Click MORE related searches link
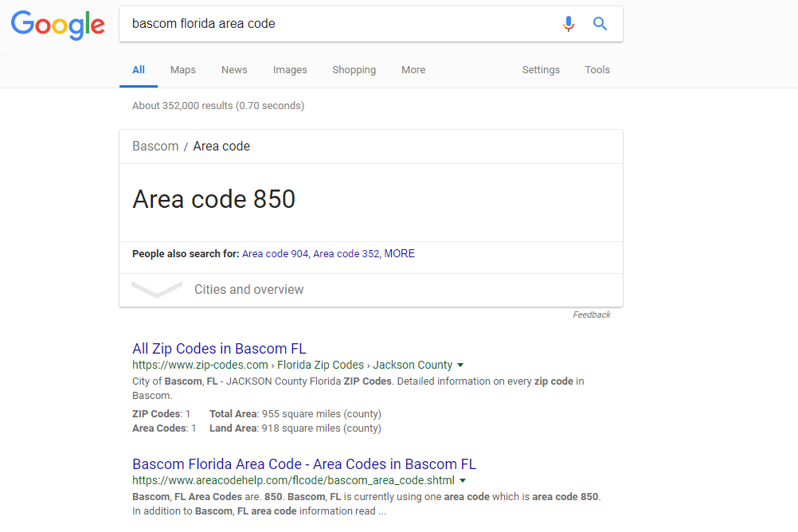Viewport: 798px width, 532px height. click(399, 254)
